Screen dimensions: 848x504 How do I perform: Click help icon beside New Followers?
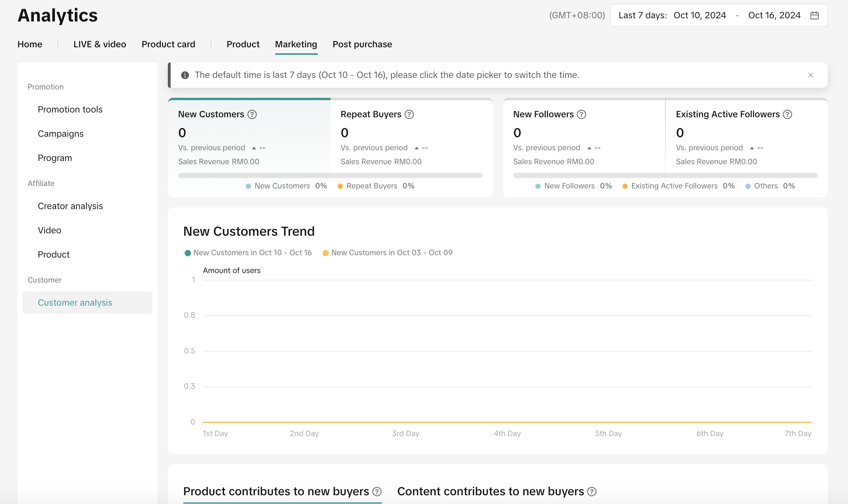(582, 114)
